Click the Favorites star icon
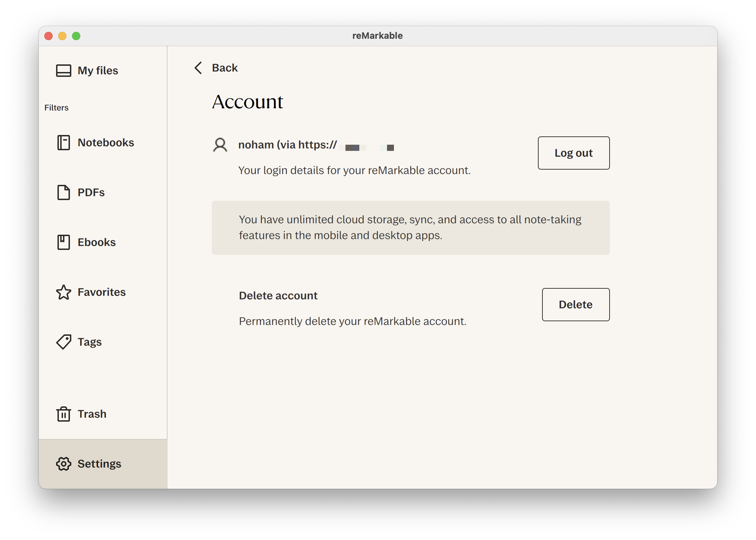The width and height of the screenshot is (756, 540). 63,292
